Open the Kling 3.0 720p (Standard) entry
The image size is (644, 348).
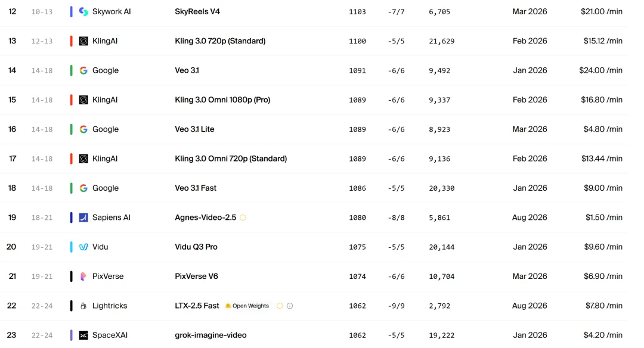[220, 41]
